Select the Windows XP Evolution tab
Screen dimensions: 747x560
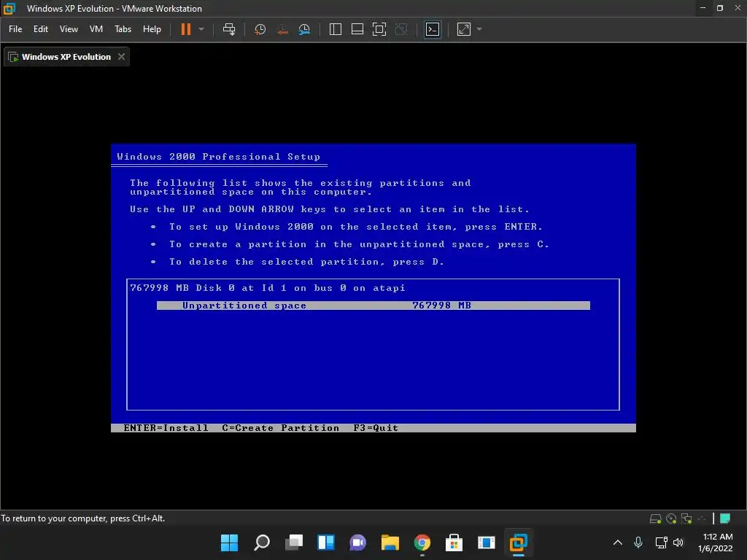[x=66, y=57]
